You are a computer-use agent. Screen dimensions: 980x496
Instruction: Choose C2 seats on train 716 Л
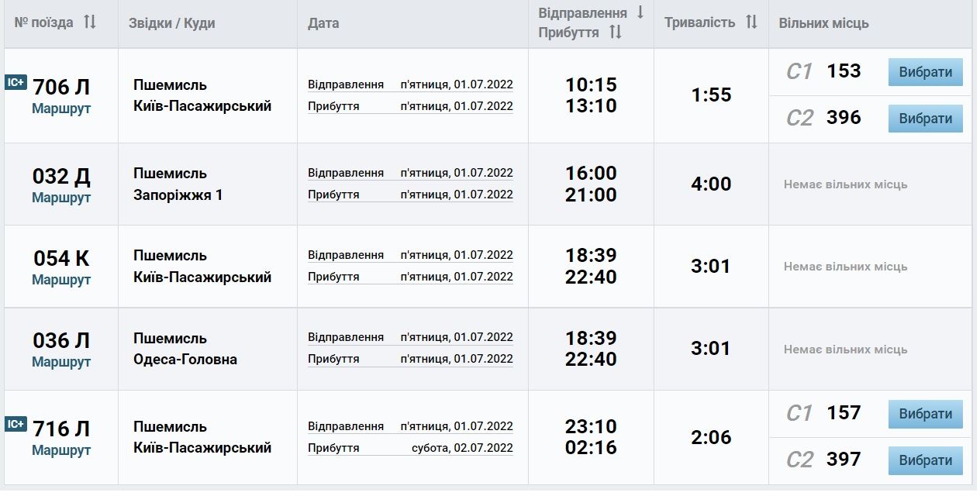[x=925, y=460]
